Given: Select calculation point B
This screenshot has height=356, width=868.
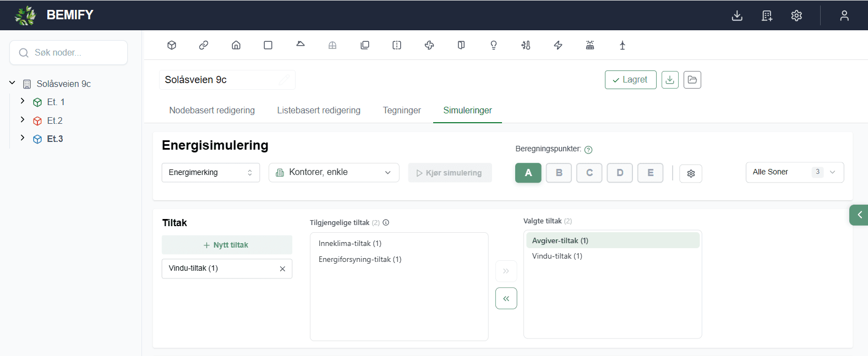Looking at the screenshot, I should pyautogui.click(x=559, y=173).
